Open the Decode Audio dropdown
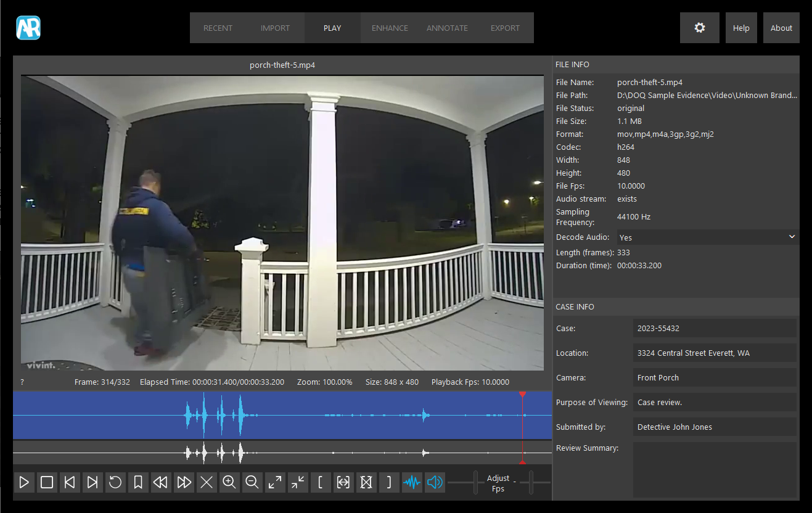The width and height of the screenshot is (812, 513). click(792, 237)
